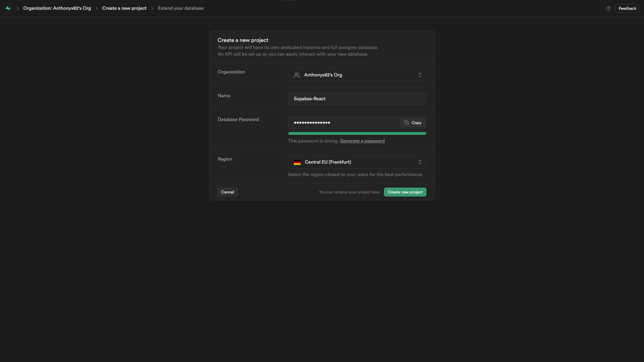
Task: Go to Organization: Anthonyx82's Org breadcrumb
Action: (x=57, y=8)
